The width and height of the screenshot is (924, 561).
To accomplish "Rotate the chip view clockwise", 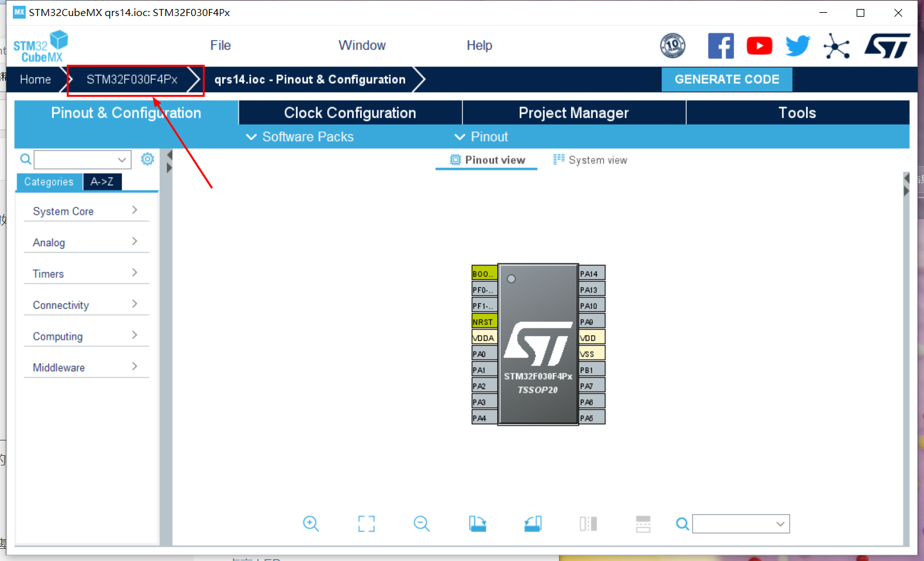I will (x=477, y=524).
